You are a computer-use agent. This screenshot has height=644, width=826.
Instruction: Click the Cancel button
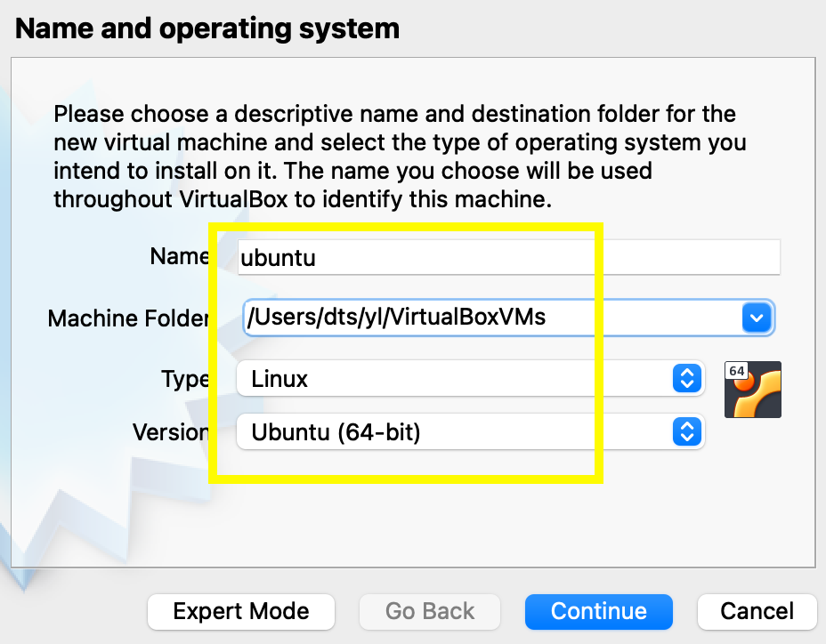click(757, 611)
